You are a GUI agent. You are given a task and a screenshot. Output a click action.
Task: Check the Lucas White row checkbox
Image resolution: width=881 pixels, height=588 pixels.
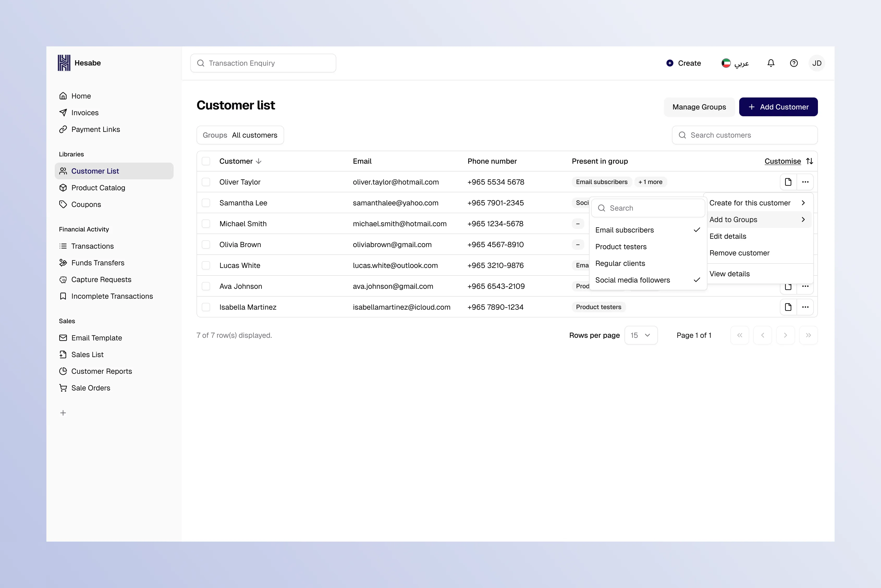pyautogui.click(x=206, y=266)
